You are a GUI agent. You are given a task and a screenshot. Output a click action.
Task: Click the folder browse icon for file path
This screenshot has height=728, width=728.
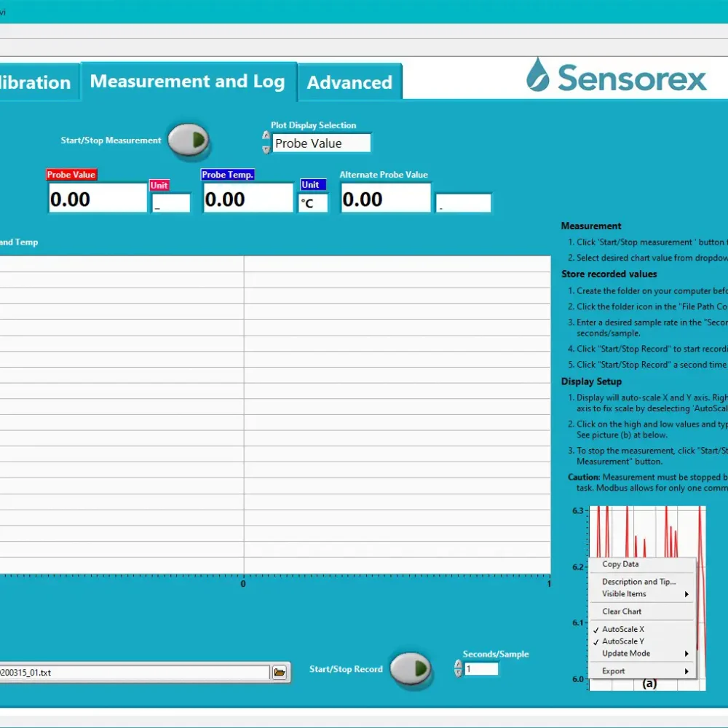[x=279, y=673]
